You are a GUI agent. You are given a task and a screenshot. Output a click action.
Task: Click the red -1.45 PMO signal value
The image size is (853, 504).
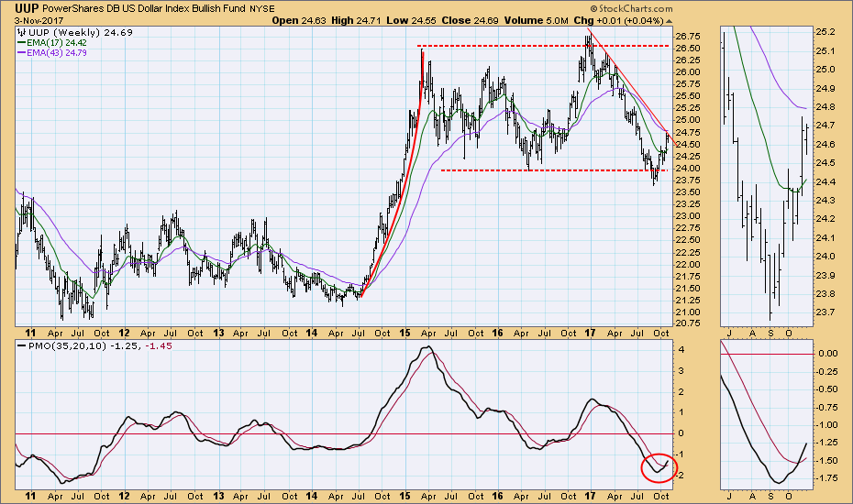pos(159,345)
